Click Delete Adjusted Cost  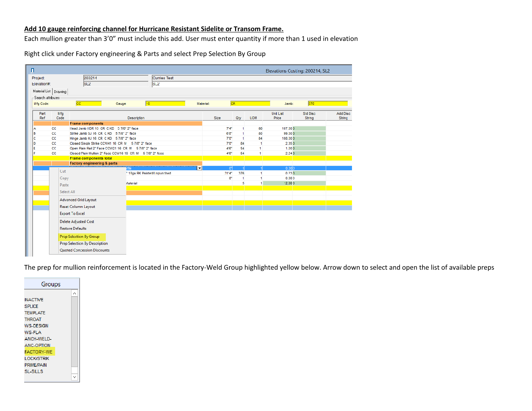pos(77,222)
